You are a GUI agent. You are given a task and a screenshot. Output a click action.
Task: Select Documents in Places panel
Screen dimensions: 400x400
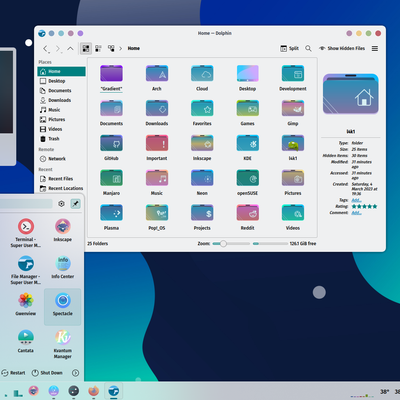(x=61, y=91)
